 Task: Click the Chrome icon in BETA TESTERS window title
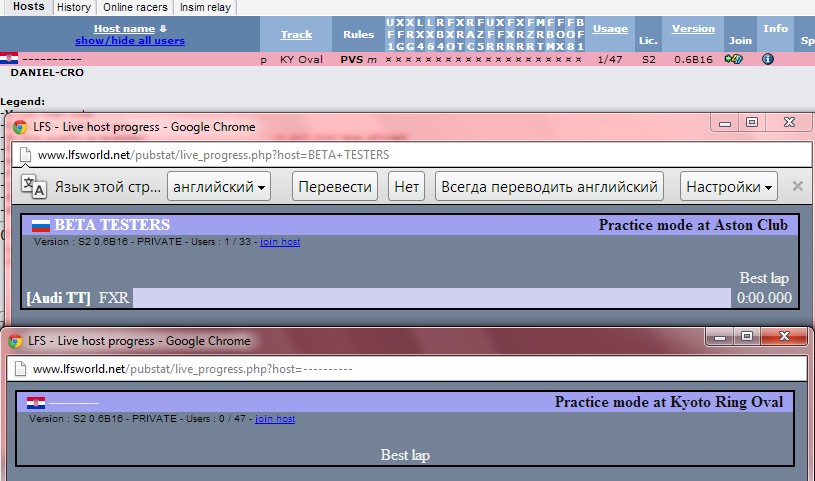(20, 127)
